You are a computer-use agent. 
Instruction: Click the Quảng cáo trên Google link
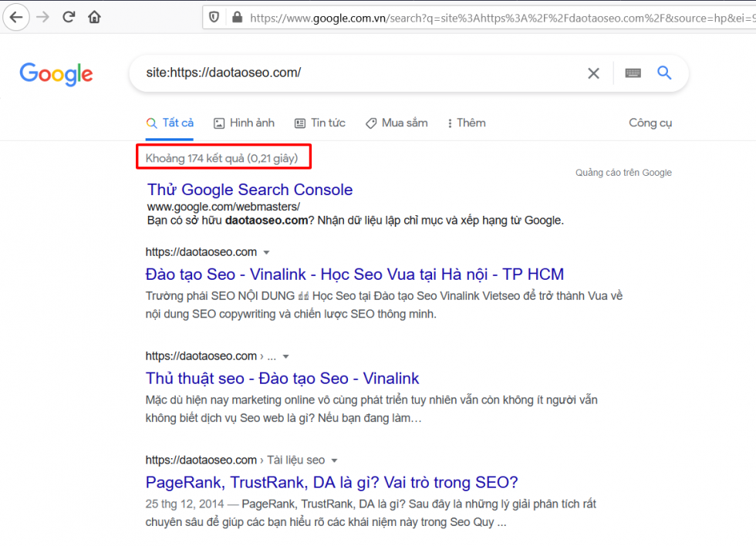point(623,173)
